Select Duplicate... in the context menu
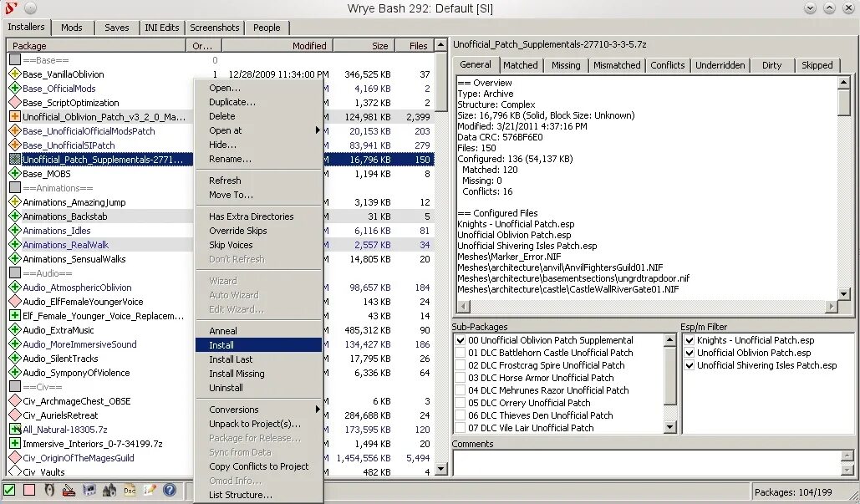Image resolution: width=860 pixels, height=504 pixels. click(x=258, y=102)
